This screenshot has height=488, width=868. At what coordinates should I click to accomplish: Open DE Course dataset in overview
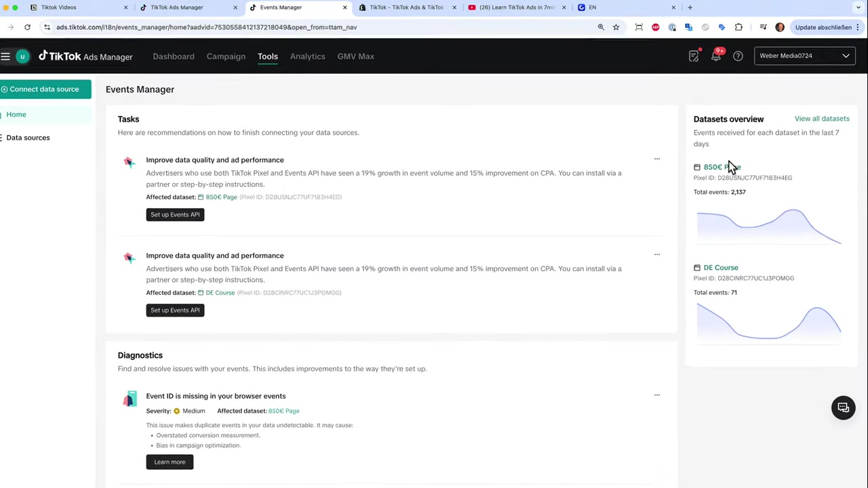click(x=721, y=268)
